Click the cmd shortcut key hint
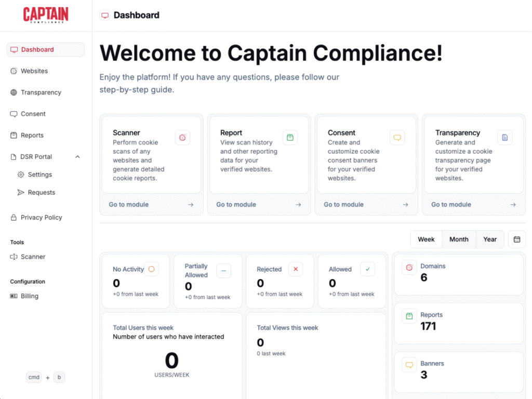The width and height of the screenshot is (532, 399). point(34,377)
